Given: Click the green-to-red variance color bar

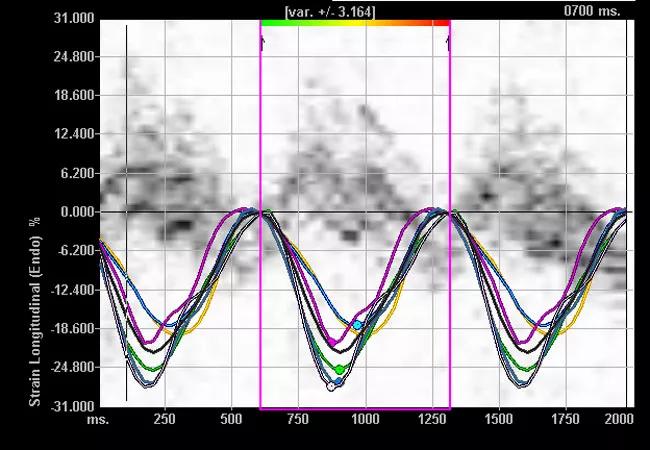Looking at the screenshot, I should 354,22.
